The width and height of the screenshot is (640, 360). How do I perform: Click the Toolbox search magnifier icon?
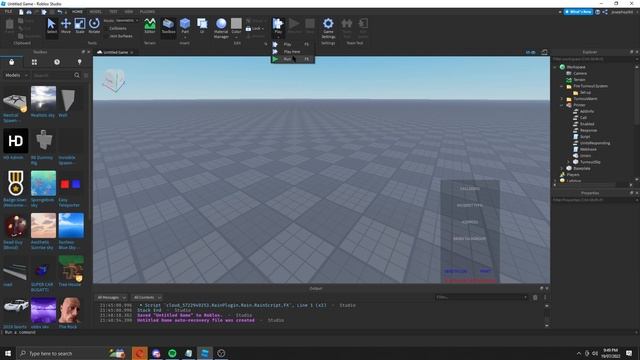tap(77, 75)
